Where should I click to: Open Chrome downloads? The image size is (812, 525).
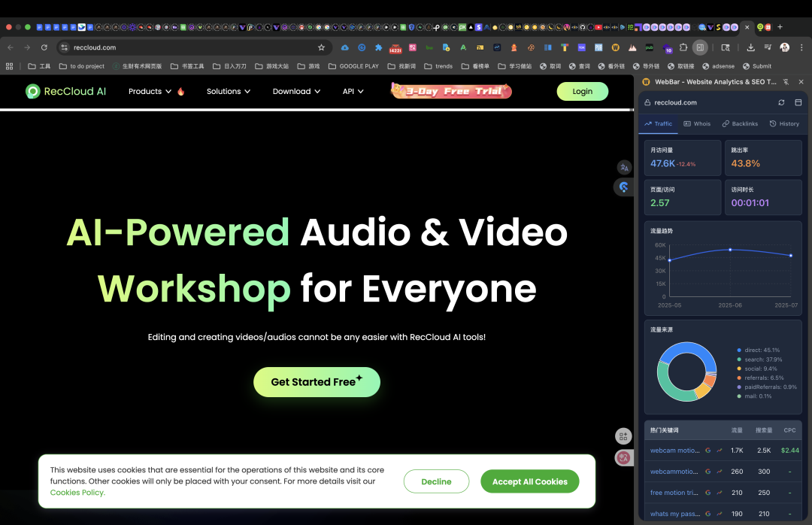[750, 47]
